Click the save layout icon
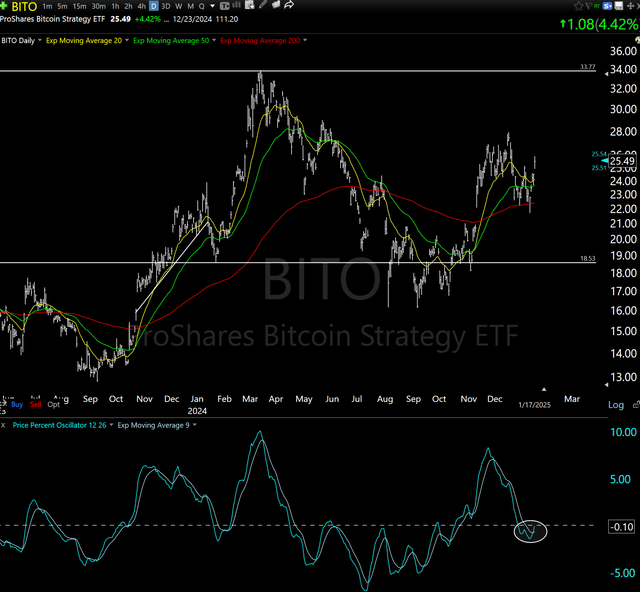The image size is (640, 592). click(x=619, y=6)
